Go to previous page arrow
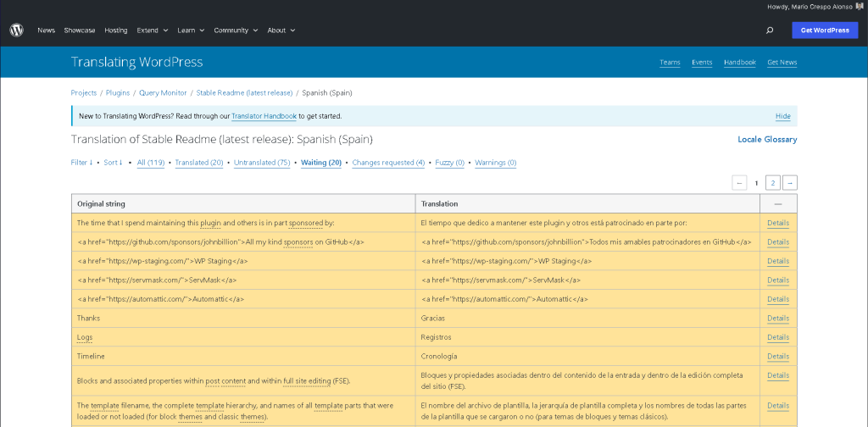Image resolution: width=868 pixels, height=427 pixels. coord(738,183)
